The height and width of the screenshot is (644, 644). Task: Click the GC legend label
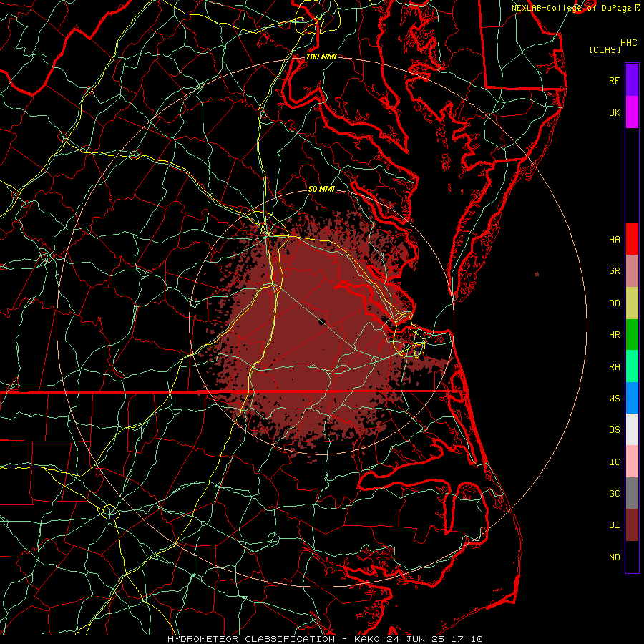(614, 494)
